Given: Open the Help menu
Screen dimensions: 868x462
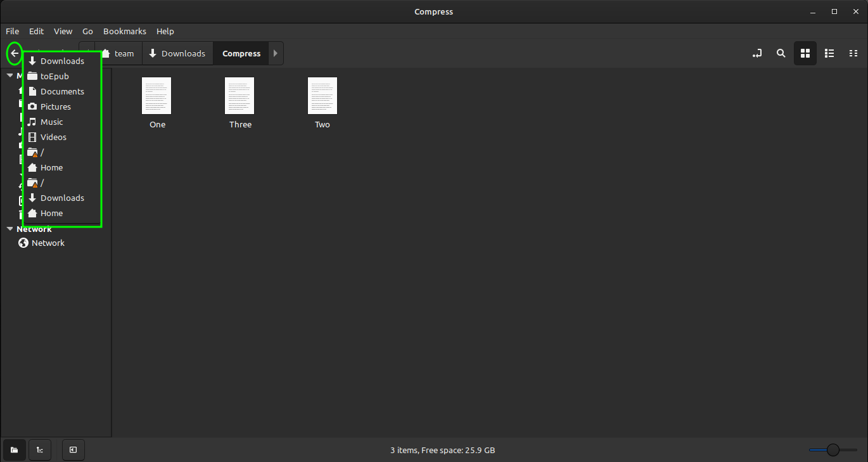Looking at the screenshot, I should click(165, 31).
